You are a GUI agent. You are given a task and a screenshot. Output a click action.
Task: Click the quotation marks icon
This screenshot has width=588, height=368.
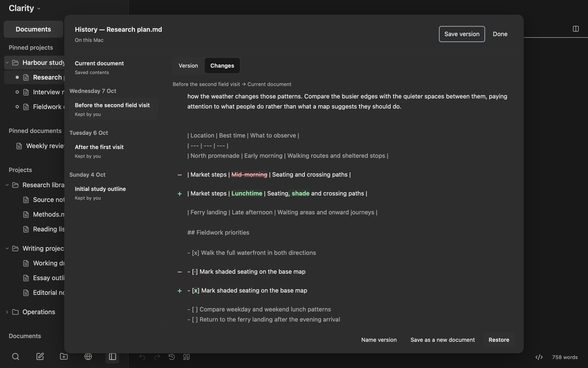[x=186, y=357]
